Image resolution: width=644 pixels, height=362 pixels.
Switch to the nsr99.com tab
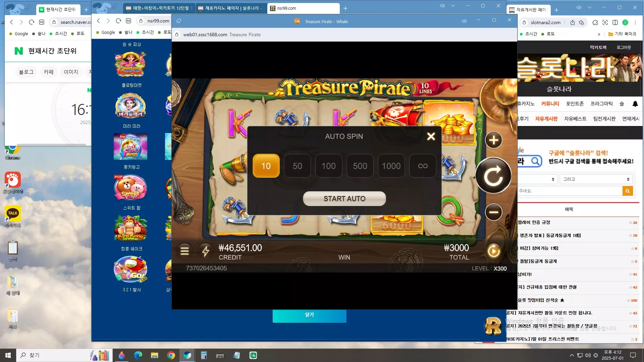[x=303, y=8]
